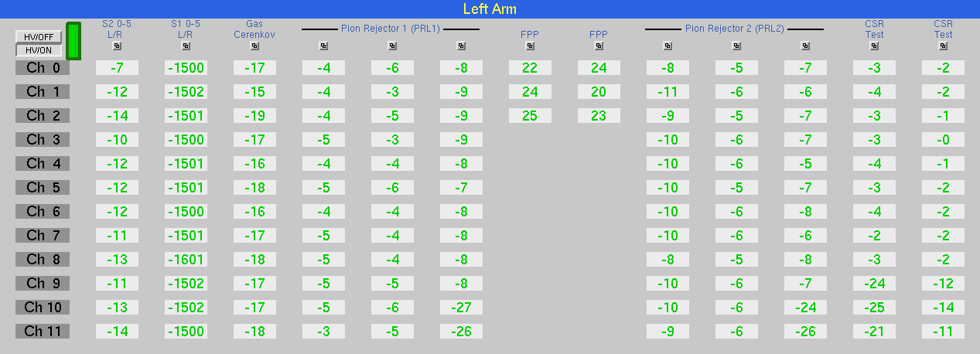This screenshot has height=354, width=980.
Task: Open icon above PRL2 column with Ch 0 value -5
Action: (736, 46)
